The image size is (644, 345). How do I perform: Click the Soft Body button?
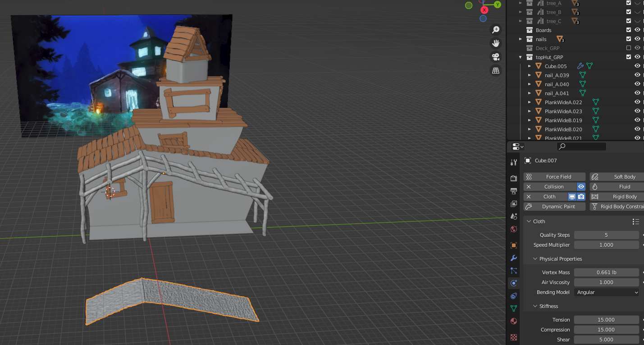click(x=617, y=177)
